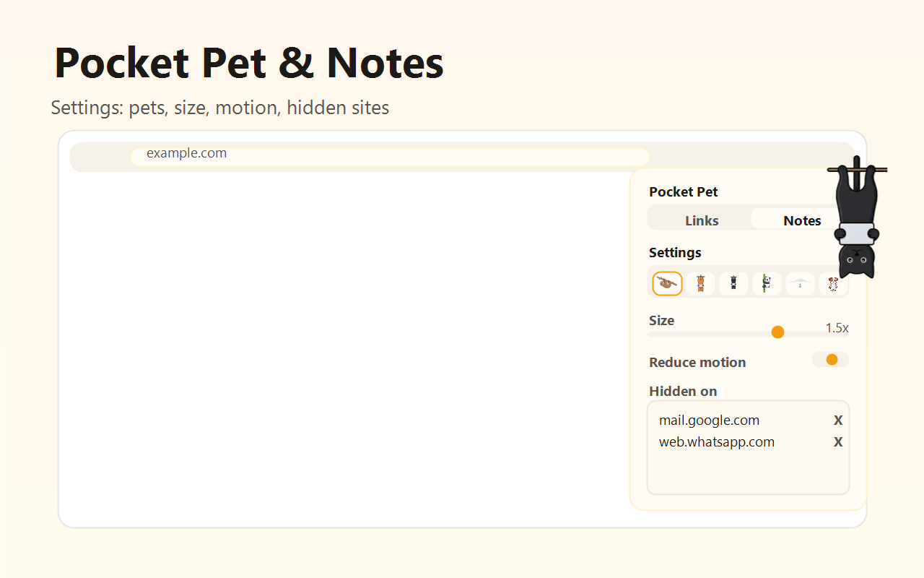Pick the black cat pet icon
The image size is (924, 578).
click(x=733, y=283)
